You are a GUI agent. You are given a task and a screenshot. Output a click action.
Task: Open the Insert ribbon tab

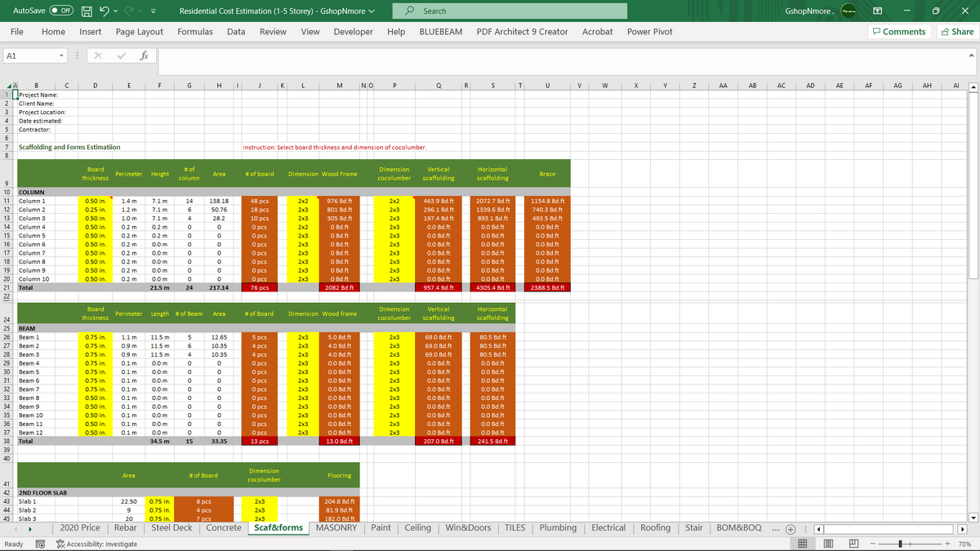coord(91,32)
